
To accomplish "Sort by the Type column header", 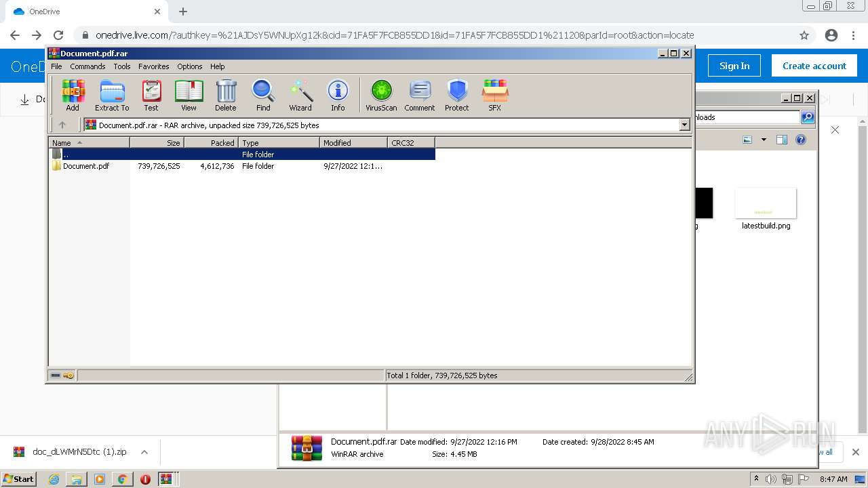I will [x=279, y=142].
